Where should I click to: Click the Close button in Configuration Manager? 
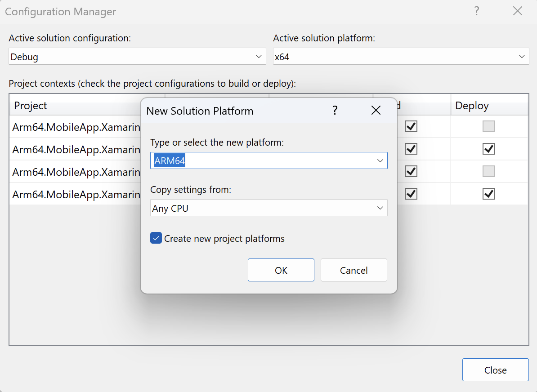click(x=495, y=370)
